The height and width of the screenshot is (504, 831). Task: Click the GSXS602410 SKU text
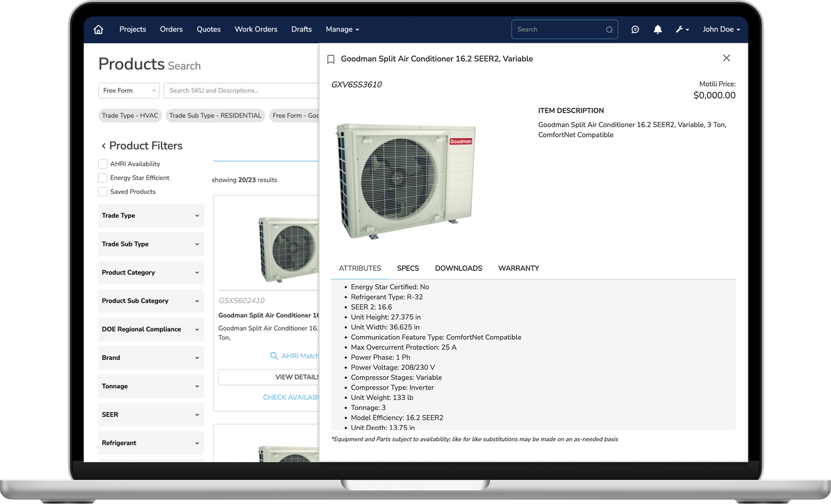pyautogui.click(x=241, y=300)
